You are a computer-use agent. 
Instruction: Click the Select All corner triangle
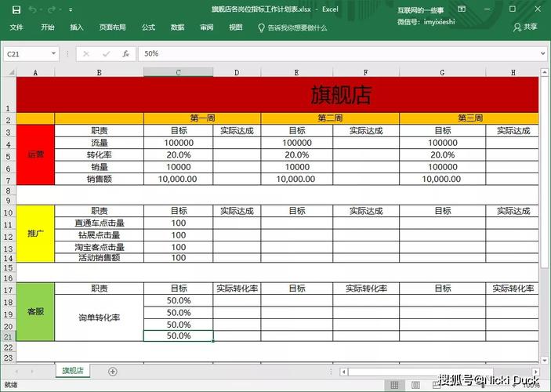coord(10,72)
